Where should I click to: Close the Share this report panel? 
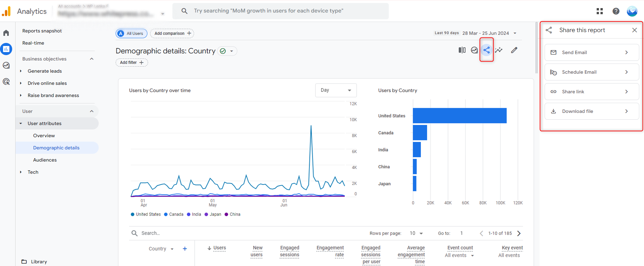pos(635,30)
